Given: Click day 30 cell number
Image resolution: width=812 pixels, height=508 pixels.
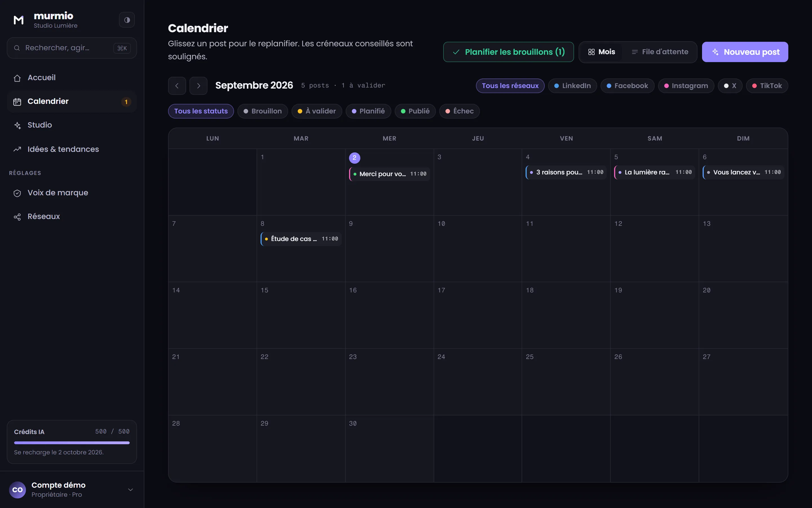Looking at the screenshot, I should pyautogui.click(x=353, y=424).
